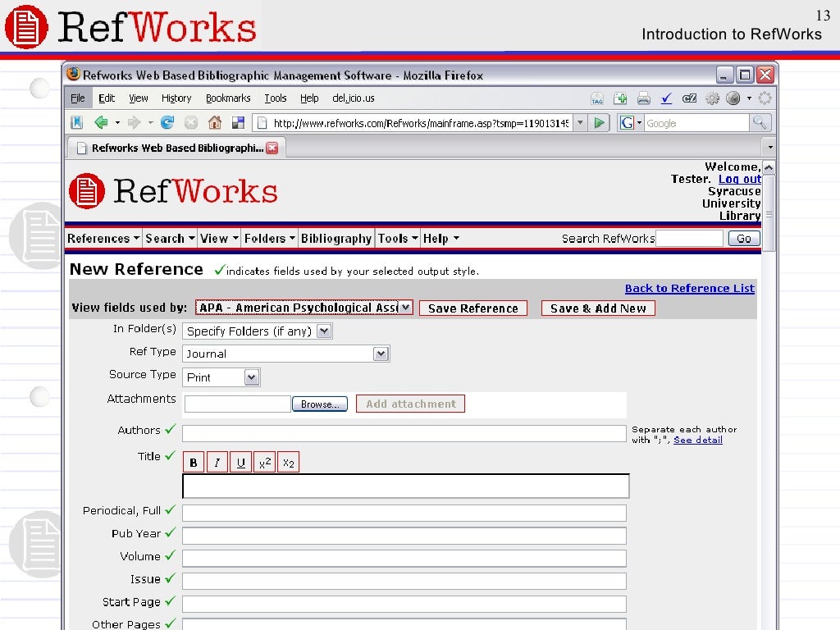Open the Firefox Tools menu
The height and width of the screenshot is (630, 840).
click(276, 98)
